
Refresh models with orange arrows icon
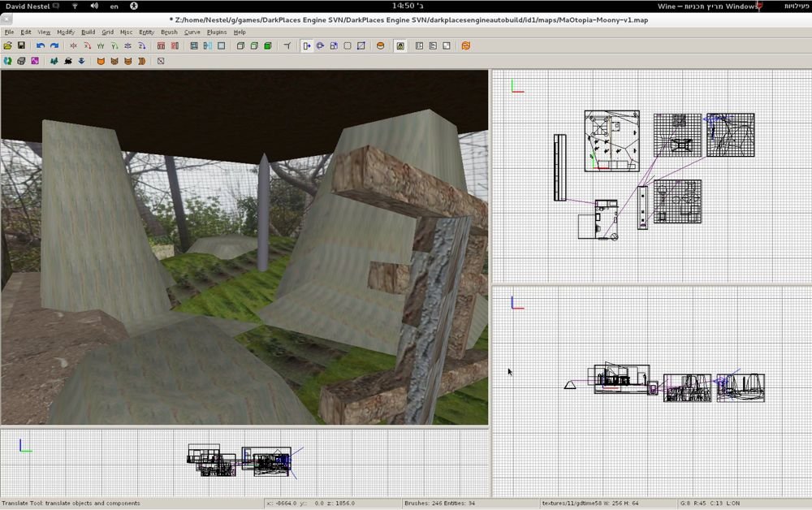coord(466,45)
